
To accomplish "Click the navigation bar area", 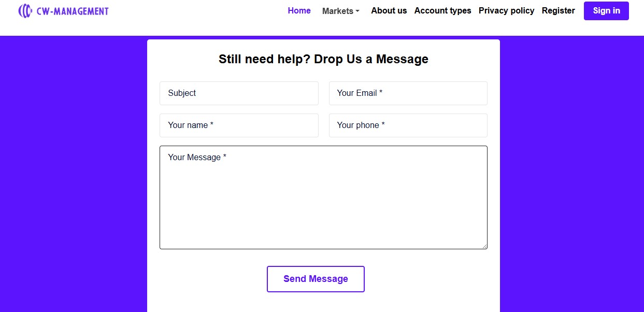I will point(207,10).
